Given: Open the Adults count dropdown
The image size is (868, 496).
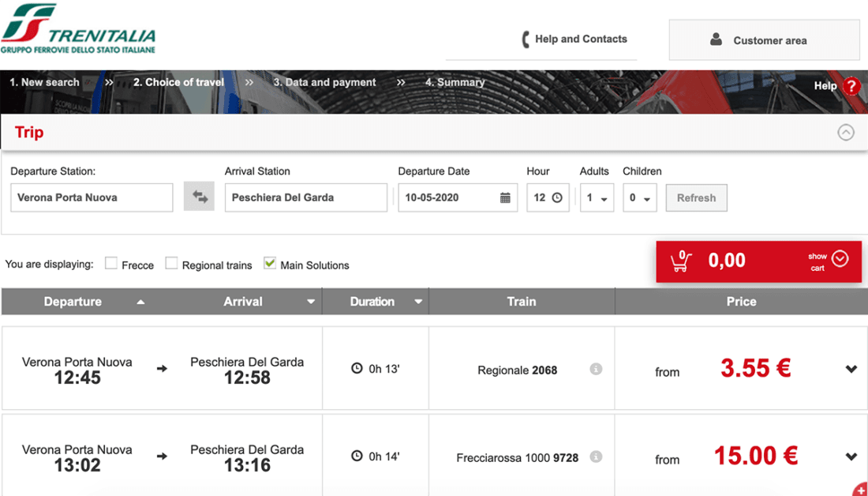Looking at the screenshot, I should pos(597,197).
